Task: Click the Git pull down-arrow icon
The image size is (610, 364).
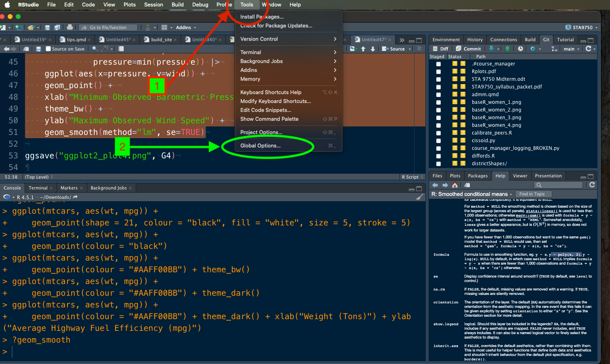Action: point(492,48)
